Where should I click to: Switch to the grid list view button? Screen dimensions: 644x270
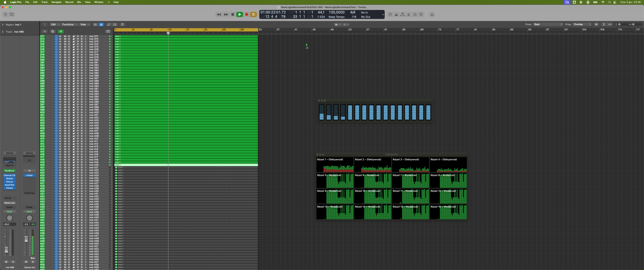coord(95,24)
